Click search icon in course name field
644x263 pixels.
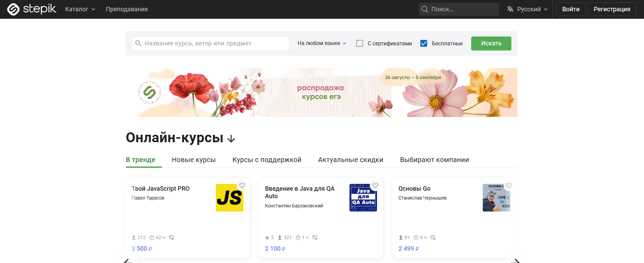point(138,43)
